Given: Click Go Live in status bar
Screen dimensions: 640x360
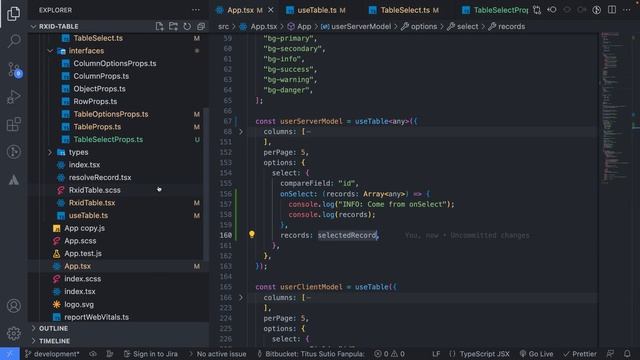Looking at the screenshot, I should [536, 354].
